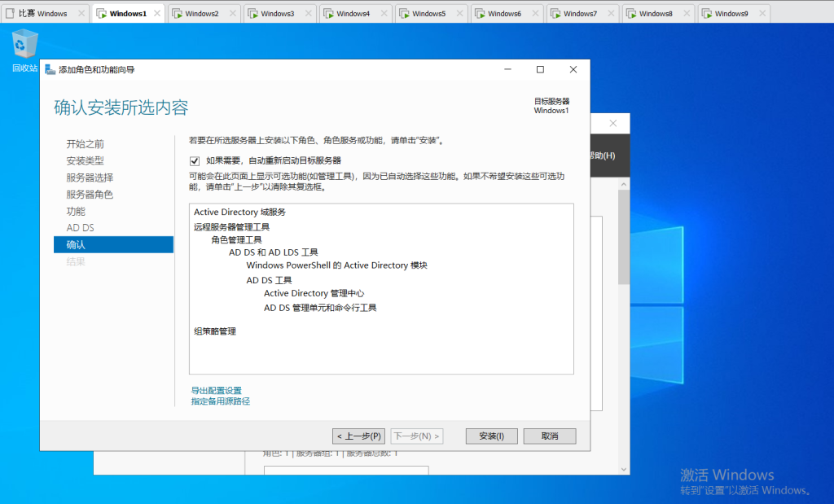This screenshot has height=504, width=834.
Task: Click the wizard icon in title bar
Action: click(50, 70)
